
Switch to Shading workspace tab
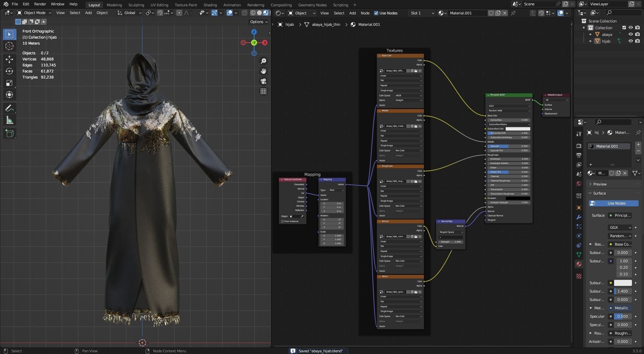point(210,5)
